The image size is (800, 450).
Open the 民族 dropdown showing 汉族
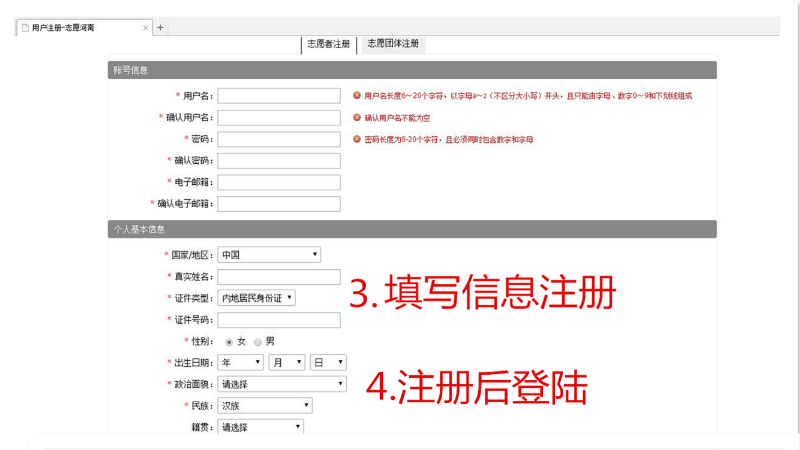pyautogui.click(x=264, y=406)
